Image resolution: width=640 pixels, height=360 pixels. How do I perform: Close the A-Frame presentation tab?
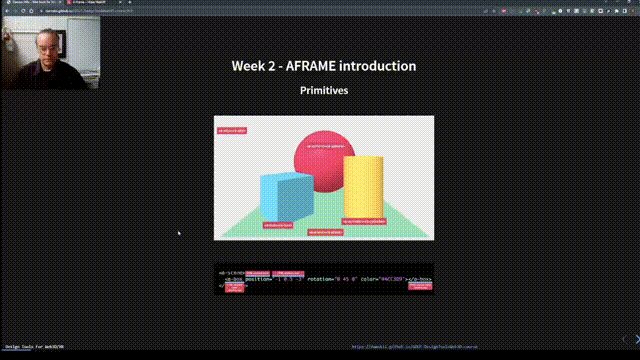click(120, 2)
